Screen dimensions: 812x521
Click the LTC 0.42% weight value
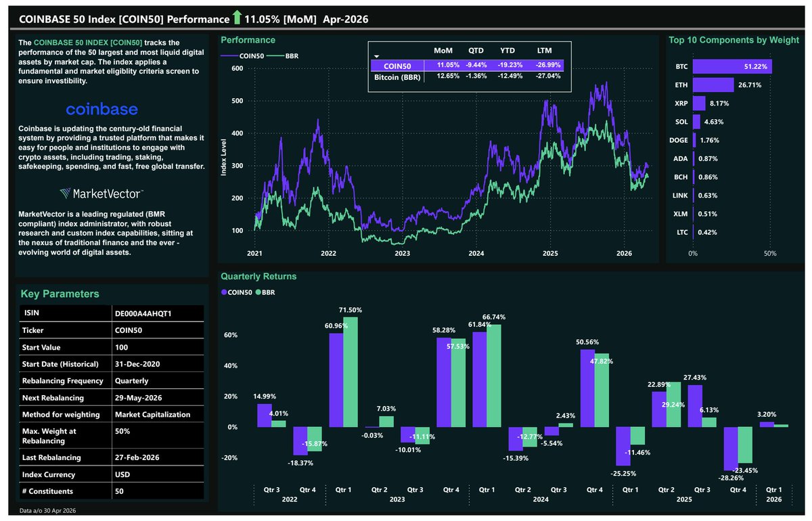click(706, 232)
